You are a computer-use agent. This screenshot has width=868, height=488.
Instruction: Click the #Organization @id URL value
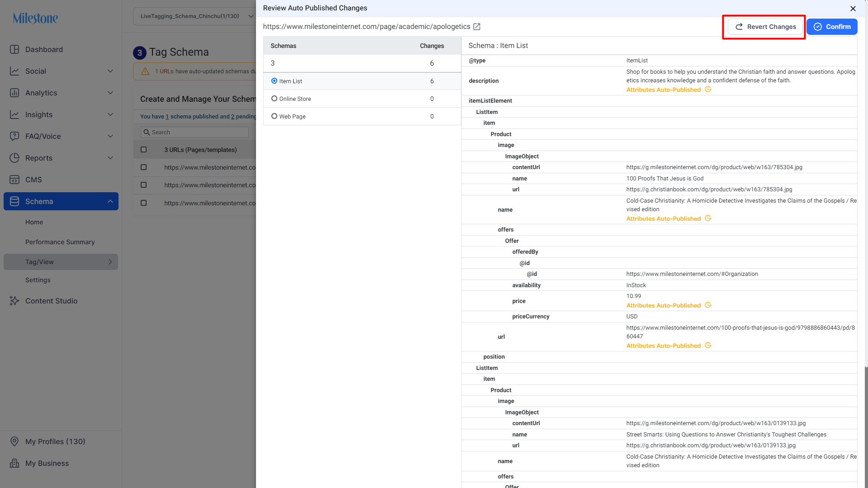(x=692, y=274)
